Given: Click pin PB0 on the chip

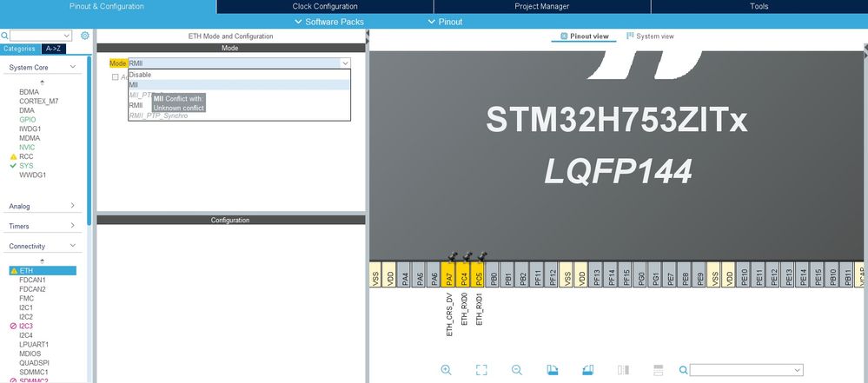Looking at the screenshot, I should coord(493,274).
